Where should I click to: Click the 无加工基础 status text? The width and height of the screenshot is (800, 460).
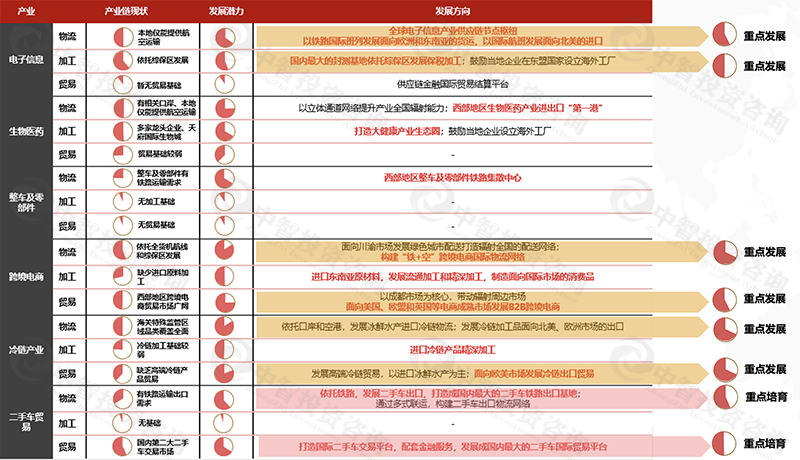point(156,201)
